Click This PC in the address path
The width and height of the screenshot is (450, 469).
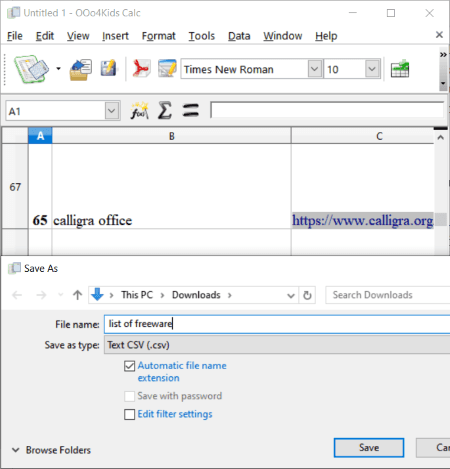(x=137, y=295)
